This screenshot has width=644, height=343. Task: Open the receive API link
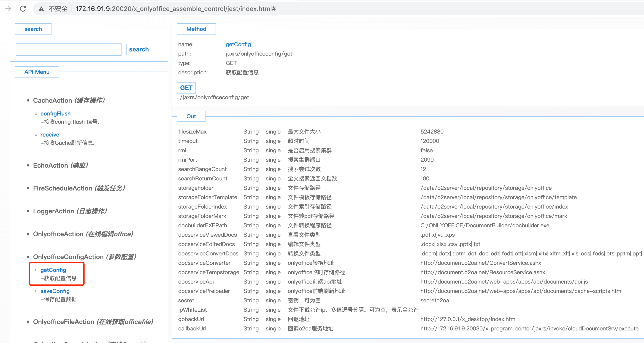click(x=49, y=134)
